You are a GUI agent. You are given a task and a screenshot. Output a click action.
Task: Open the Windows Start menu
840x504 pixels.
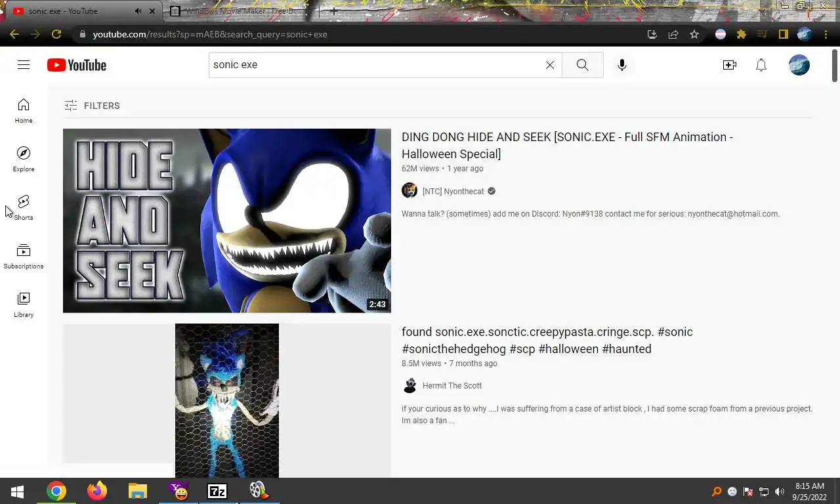coord(18,491)
